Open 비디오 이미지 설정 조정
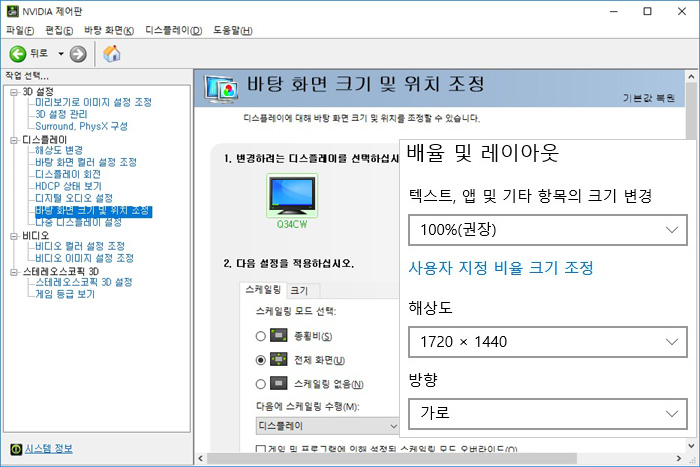The image size is (700, 467). [x=84, y=259]
